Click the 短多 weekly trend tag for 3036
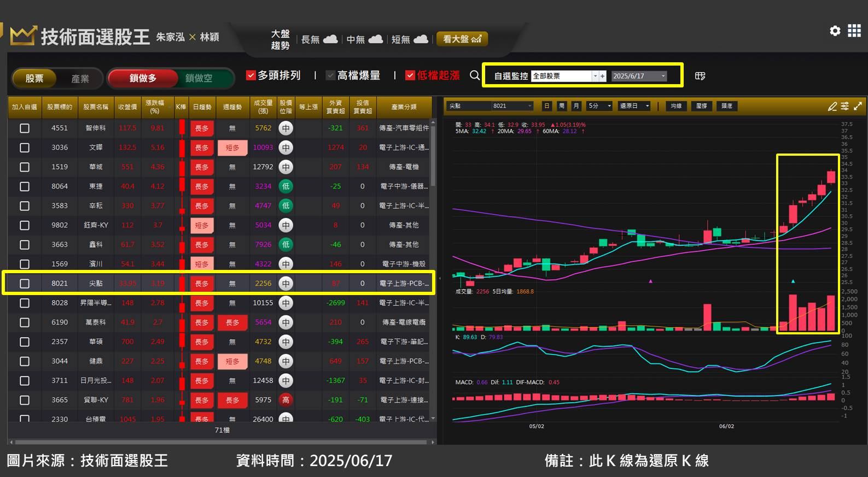This screenshot has width=868, height=477. [232, 148]
